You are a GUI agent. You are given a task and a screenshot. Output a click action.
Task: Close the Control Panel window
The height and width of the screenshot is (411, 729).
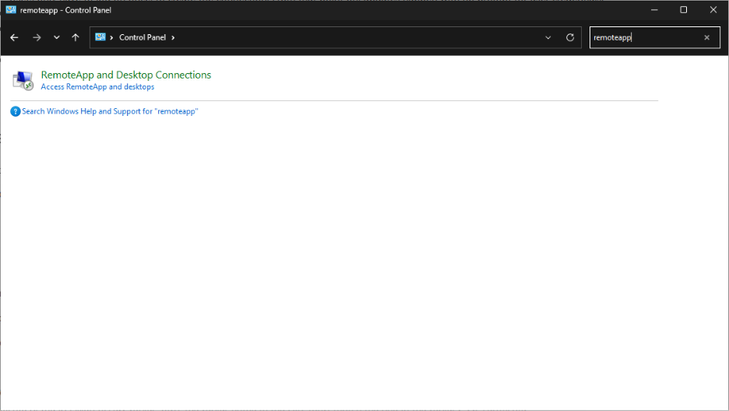[713, 10]
